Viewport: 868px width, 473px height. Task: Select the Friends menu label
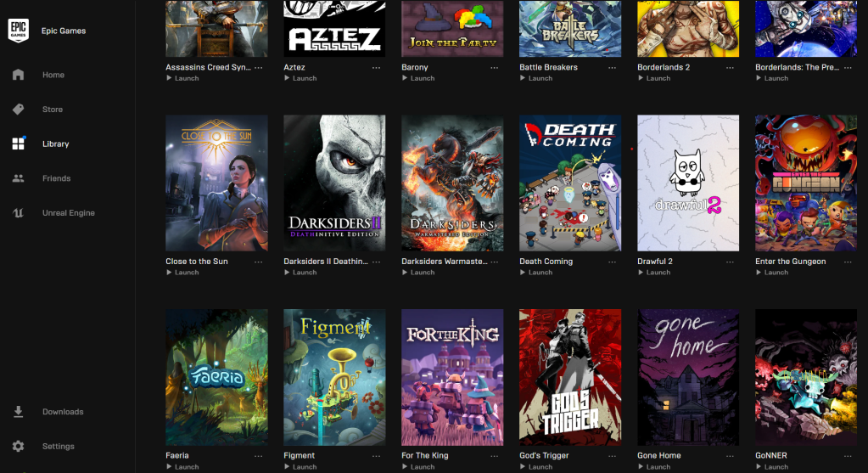(57, 178)
